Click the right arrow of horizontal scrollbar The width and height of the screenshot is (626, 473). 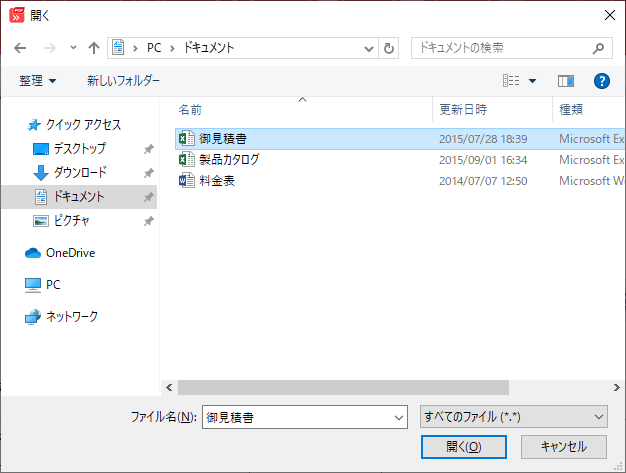pos(617,388)
